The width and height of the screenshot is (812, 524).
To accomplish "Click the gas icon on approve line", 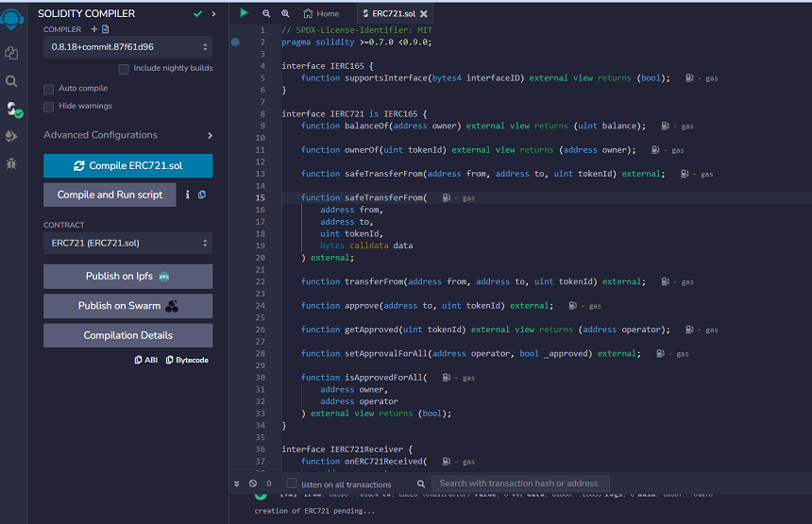I will pyautogui.click(x=573, y=306).
